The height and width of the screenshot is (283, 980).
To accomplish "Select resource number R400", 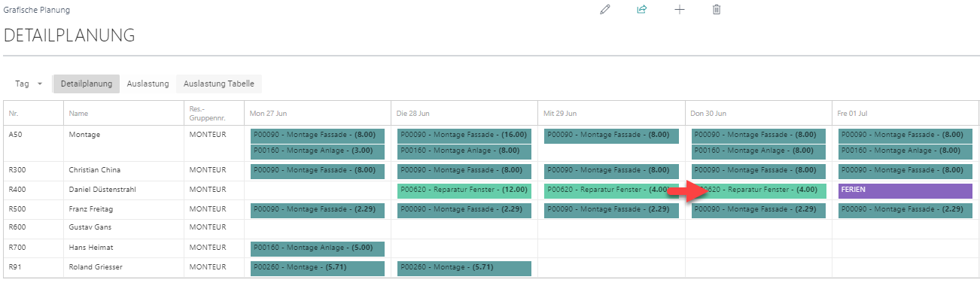I will pos(17,190).
